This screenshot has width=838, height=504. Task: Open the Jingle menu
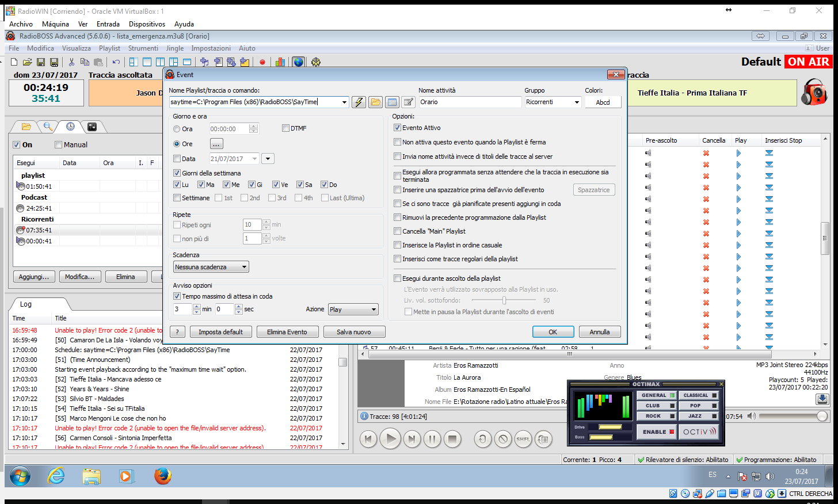point(175,48)
